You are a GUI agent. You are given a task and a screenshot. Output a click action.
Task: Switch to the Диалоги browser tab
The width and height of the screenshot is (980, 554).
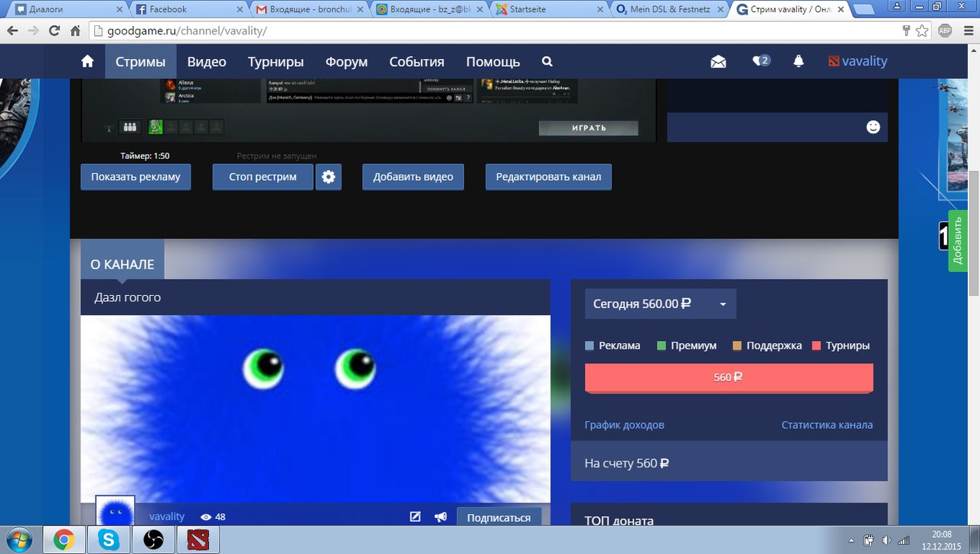[64, 9]
